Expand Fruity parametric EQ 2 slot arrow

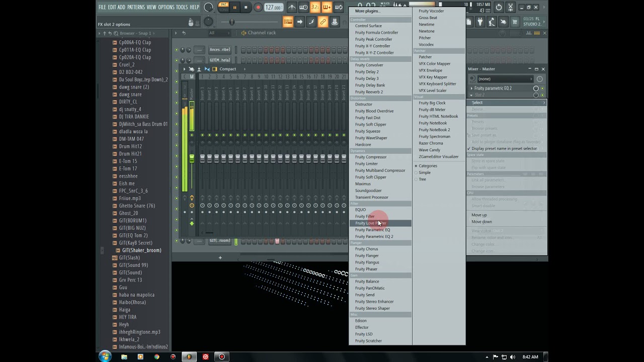471,88
